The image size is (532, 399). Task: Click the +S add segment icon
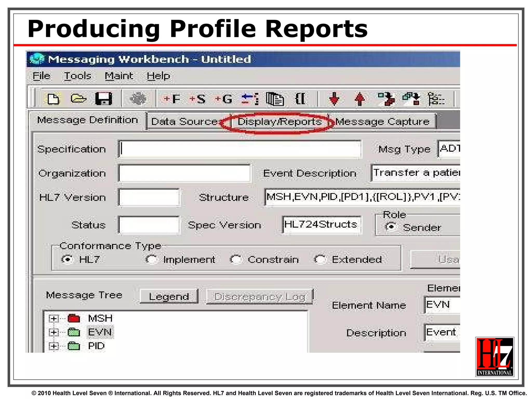197,99
